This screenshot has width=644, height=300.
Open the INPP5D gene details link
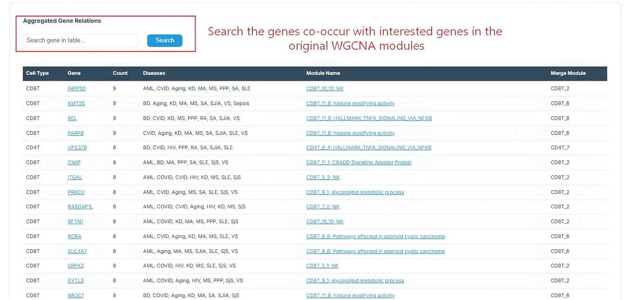coord(76,88)
